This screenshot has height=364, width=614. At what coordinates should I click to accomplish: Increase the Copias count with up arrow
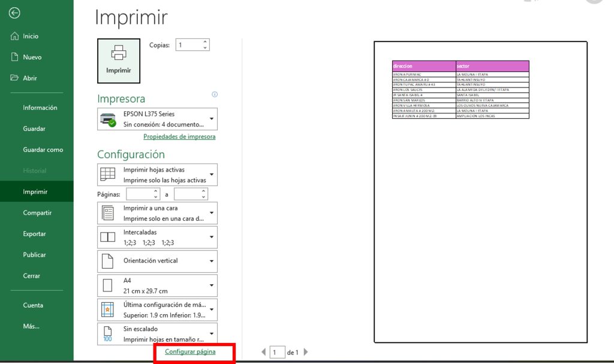(x=205, y=42)
